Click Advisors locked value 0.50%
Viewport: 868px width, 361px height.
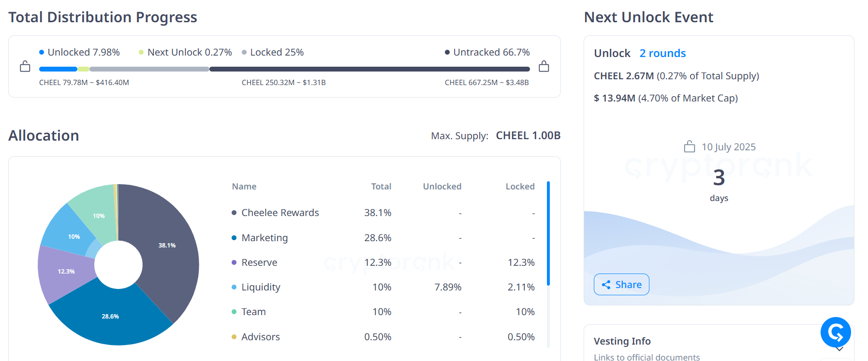(521, 337)
